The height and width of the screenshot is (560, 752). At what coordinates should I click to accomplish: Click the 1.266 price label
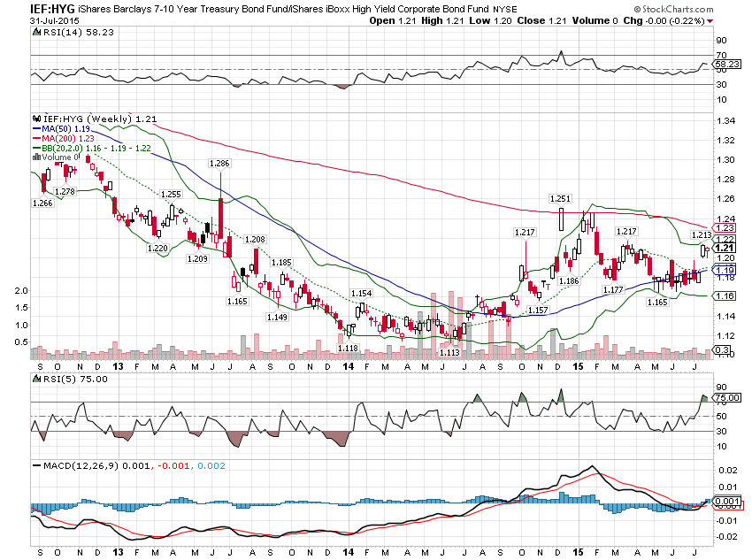(x=42, y=203)
